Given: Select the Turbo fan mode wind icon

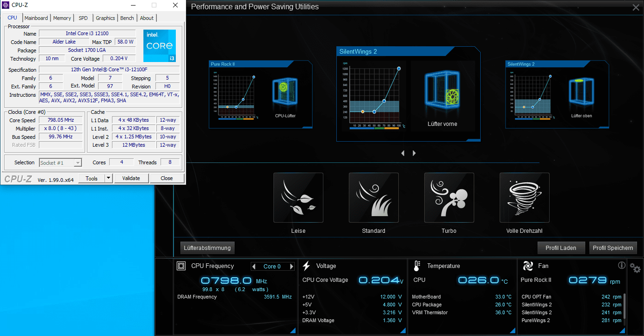Looking at the screenshot, I should [x=449, y=198].
